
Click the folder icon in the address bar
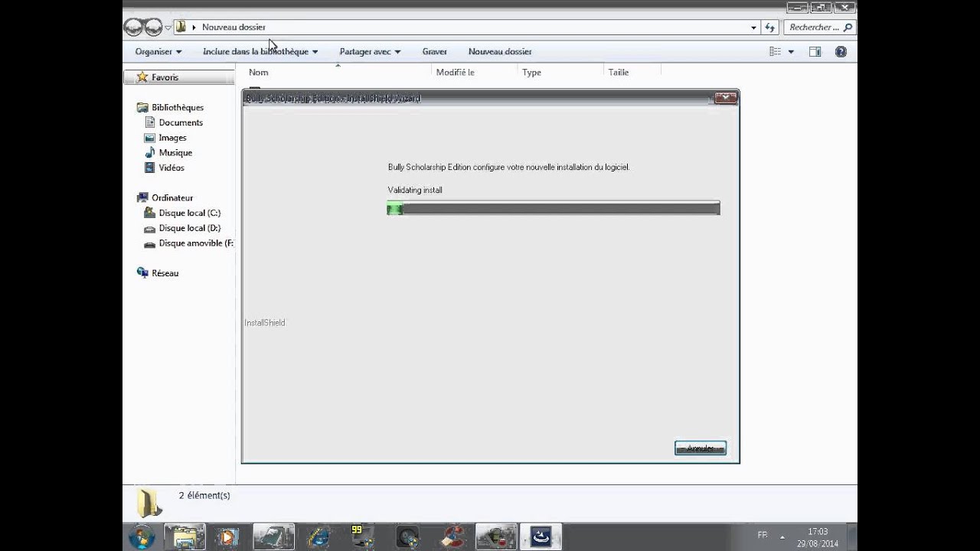pos(181,27)
